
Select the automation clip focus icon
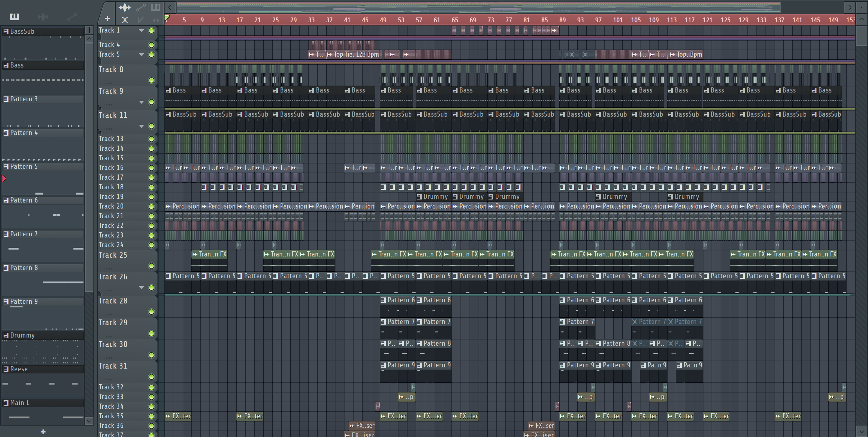140,7
